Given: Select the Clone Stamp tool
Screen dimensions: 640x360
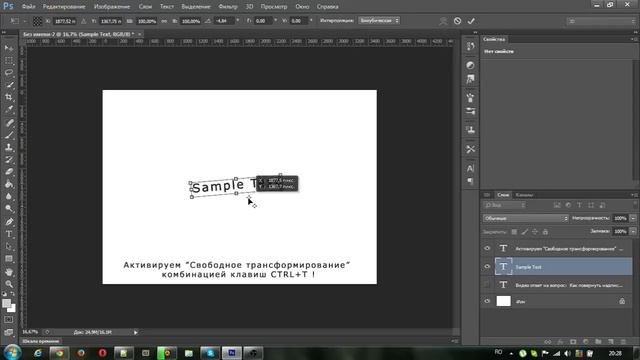Looking at the screenshot, I should (9, 147).
